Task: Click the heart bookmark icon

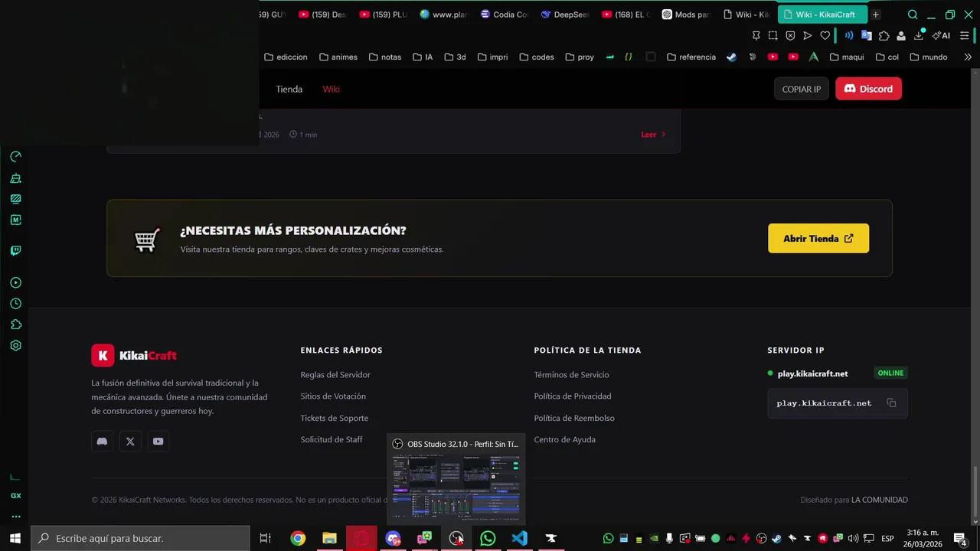Action: pyautogui.click(x=825, y=35)
